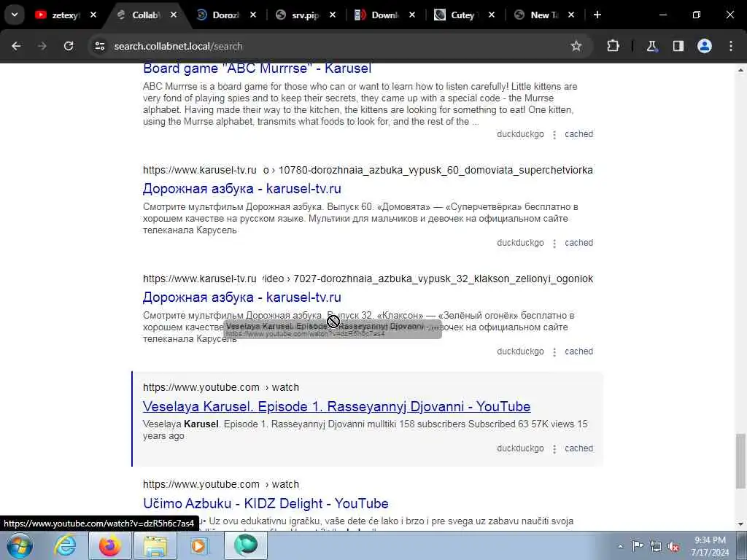Click the vertical scrollbar thumb

click(740, 461)
